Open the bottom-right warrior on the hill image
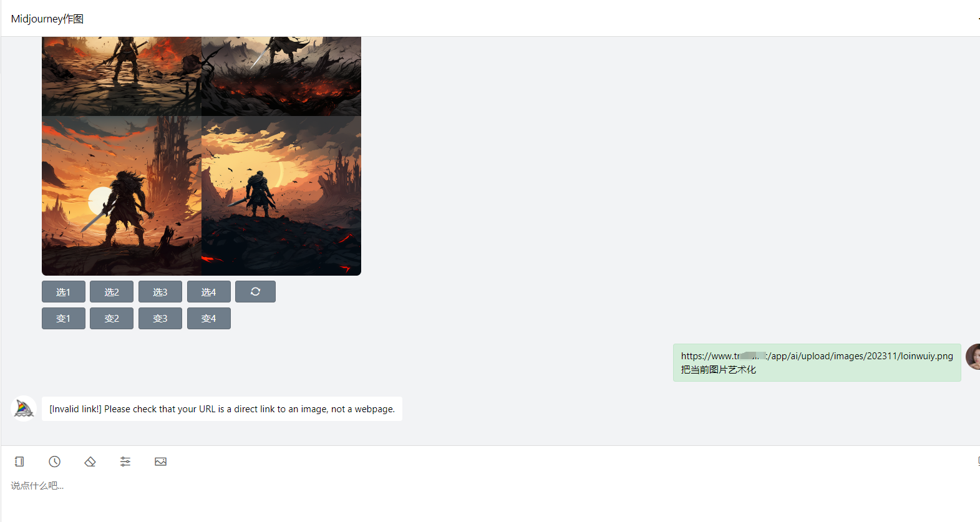 pyautogui.click(x=281, y=196)
